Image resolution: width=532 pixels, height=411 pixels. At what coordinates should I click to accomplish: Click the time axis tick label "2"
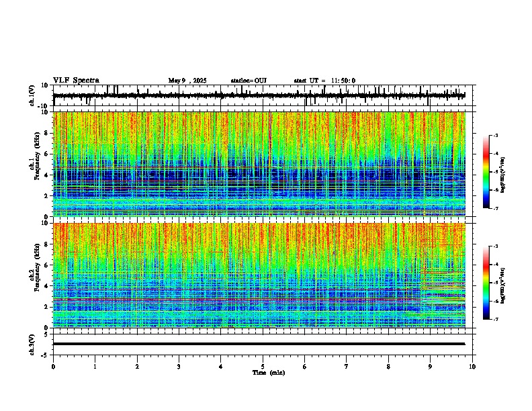pyautogui.click(x=137, y=367)
